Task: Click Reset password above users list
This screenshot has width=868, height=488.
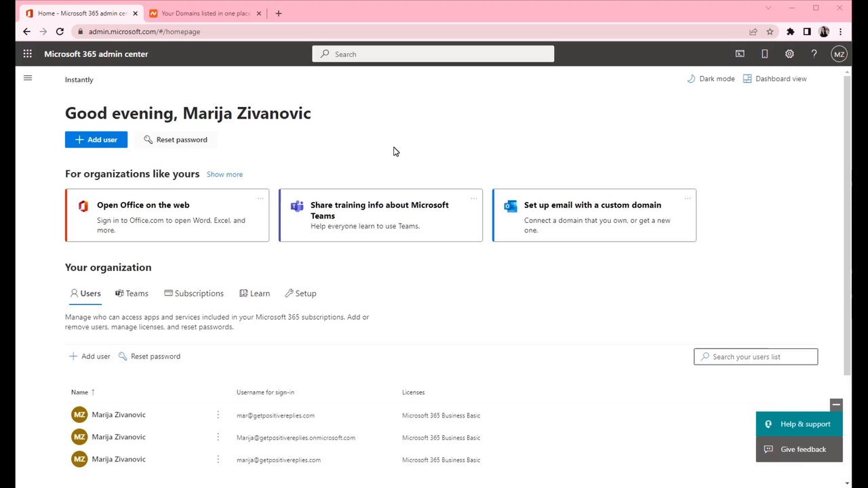Action: [x=149, y=357]
